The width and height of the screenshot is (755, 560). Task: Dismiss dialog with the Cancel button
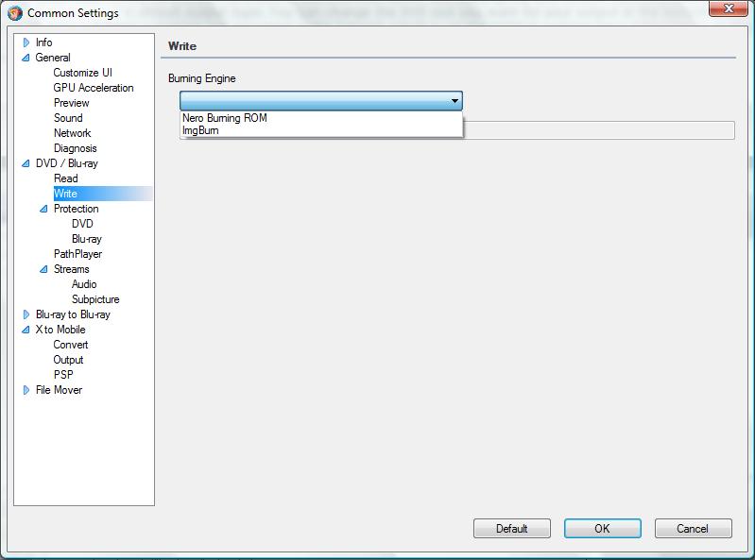click(x=693, y=528)
